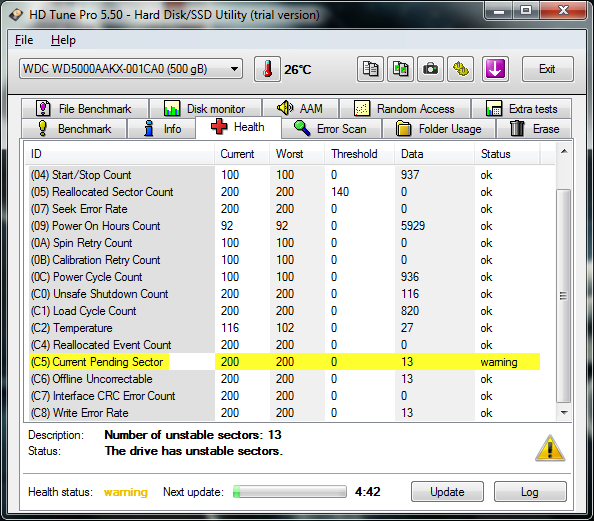Screen dimensions: 594x521
Task: Switch to the Benchmark tab
Action: 74,129
